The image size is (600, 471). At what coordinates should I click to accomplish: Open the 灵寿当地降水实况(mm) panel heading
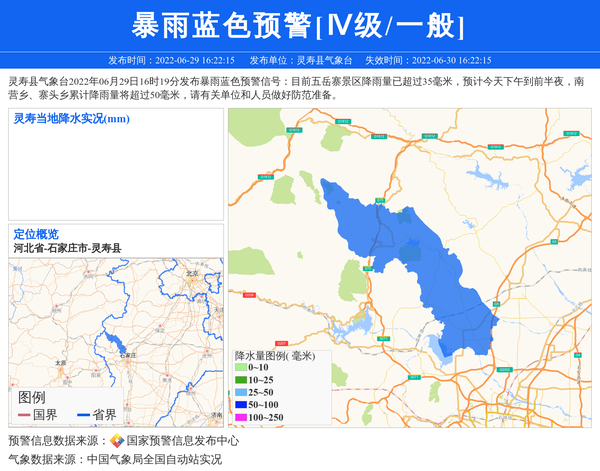[x=71, y=119]
